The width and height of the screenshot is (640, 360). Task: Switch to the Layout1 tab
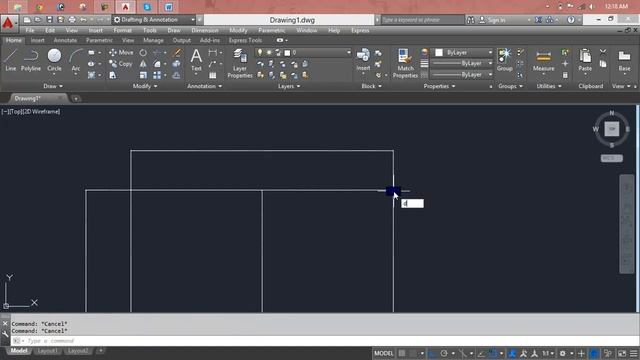[47, 351]
